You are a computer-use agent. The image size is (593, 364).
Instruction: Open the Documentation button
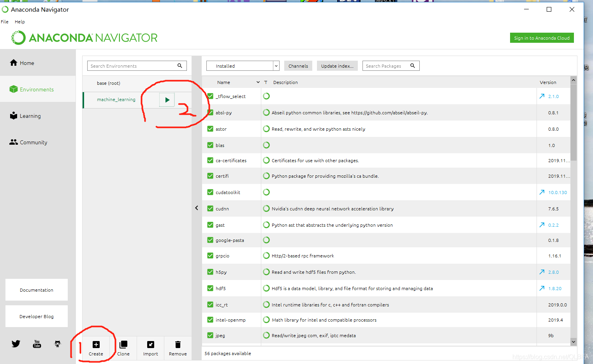37,290
